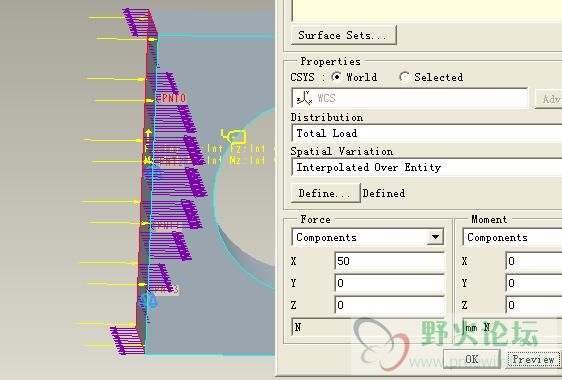Select the World CSYS radio button
Viewport: 562px width, 380px height.
[336, 77]
